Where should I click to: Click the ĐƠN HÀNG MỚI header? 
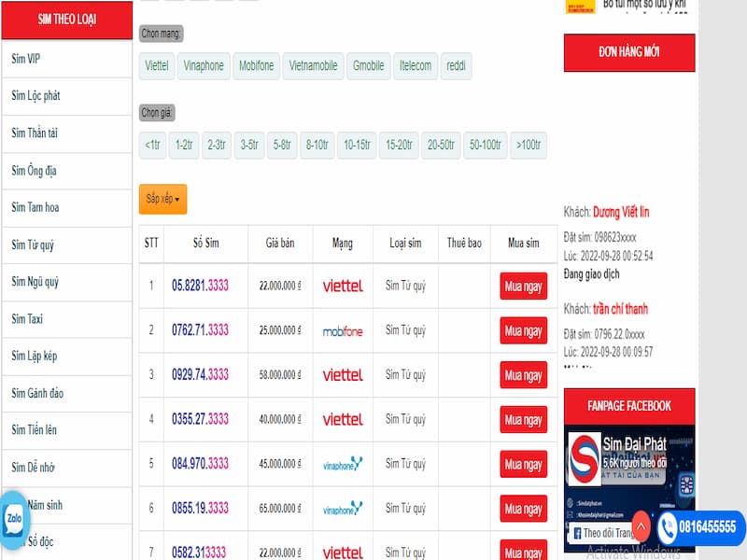[629, 52]
